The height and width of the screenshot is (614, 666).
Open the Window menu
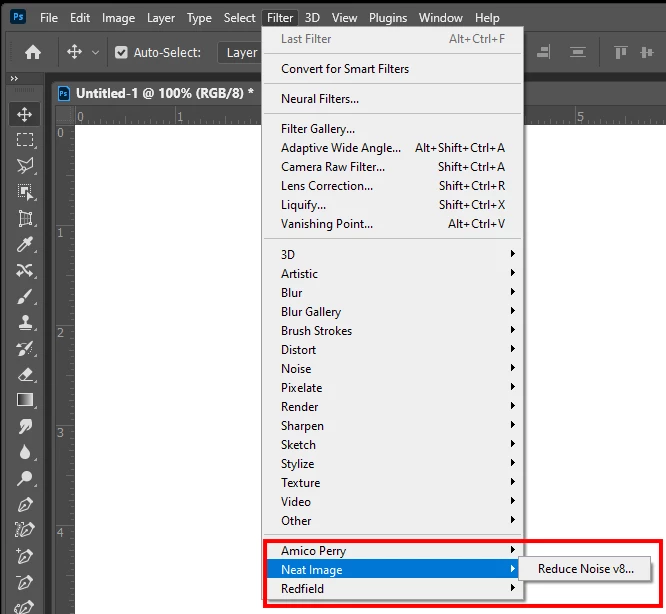pyautogui.click(x=440, y=18)
